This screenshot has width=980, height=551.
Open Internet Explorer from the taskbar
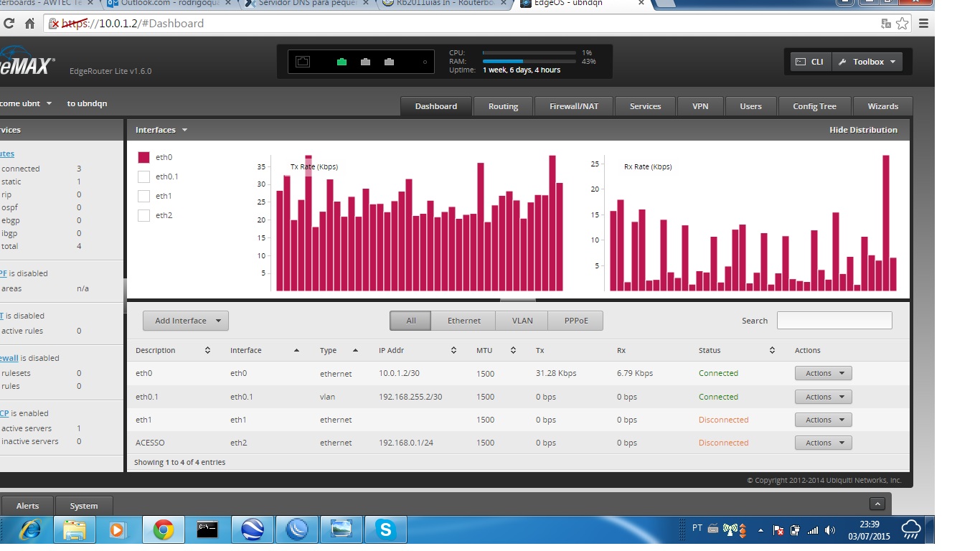coord(29,530)
